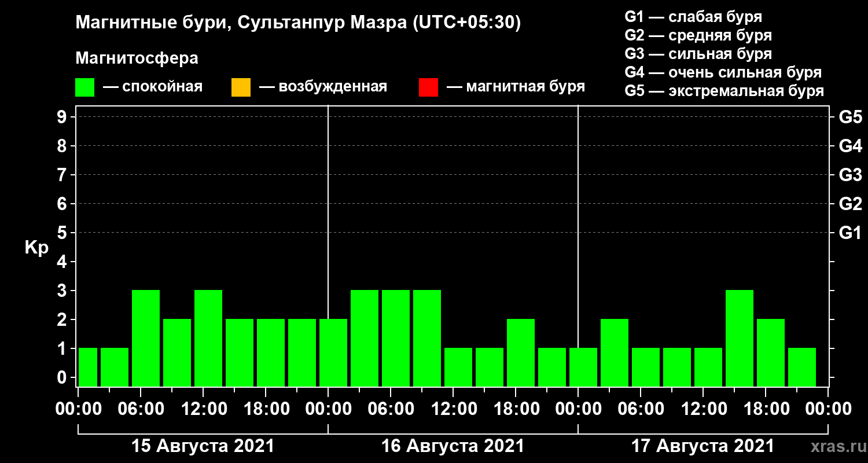Screen dimensions: 868x463
Task: Click the 'G2' label on the right axis
Action: (x=850, y=204)
